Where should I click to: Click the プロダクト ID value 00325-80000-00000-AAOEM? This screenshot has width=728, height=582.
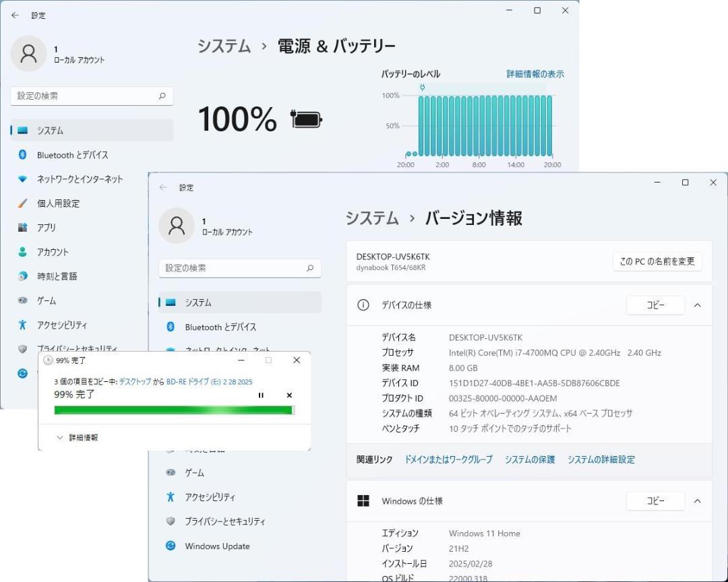503,398
